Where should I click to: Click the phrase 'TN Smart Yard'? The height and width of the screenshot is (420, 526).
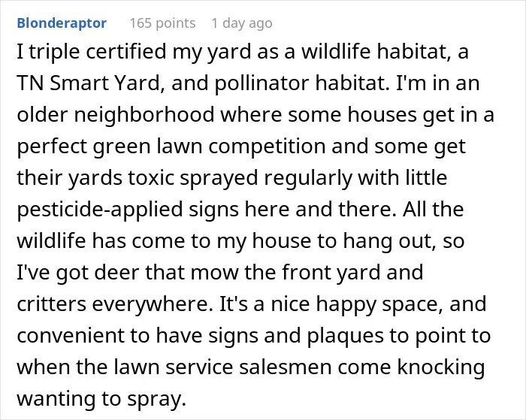click(89, 83)
